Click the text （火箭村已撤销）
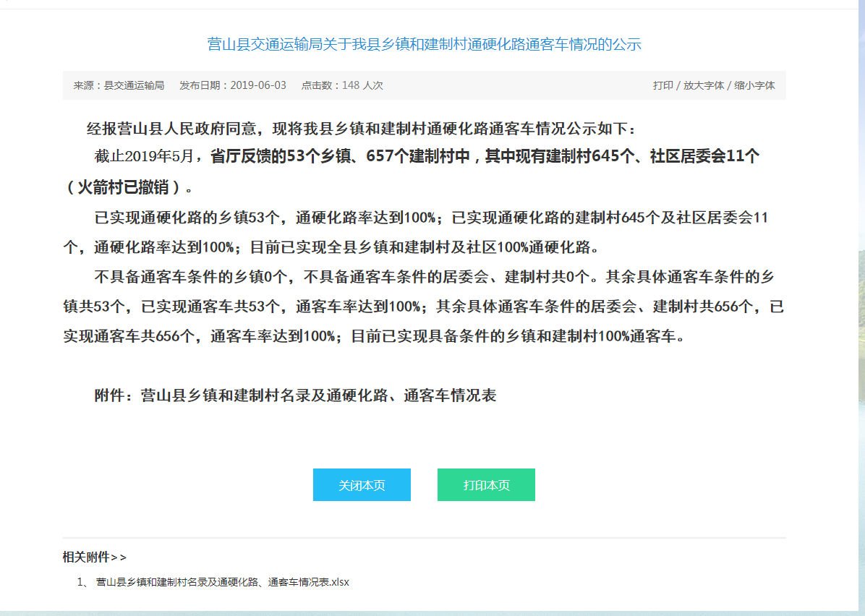Image resolution: width=865 pixels, height=616 pixels. (x=127, y=187)
